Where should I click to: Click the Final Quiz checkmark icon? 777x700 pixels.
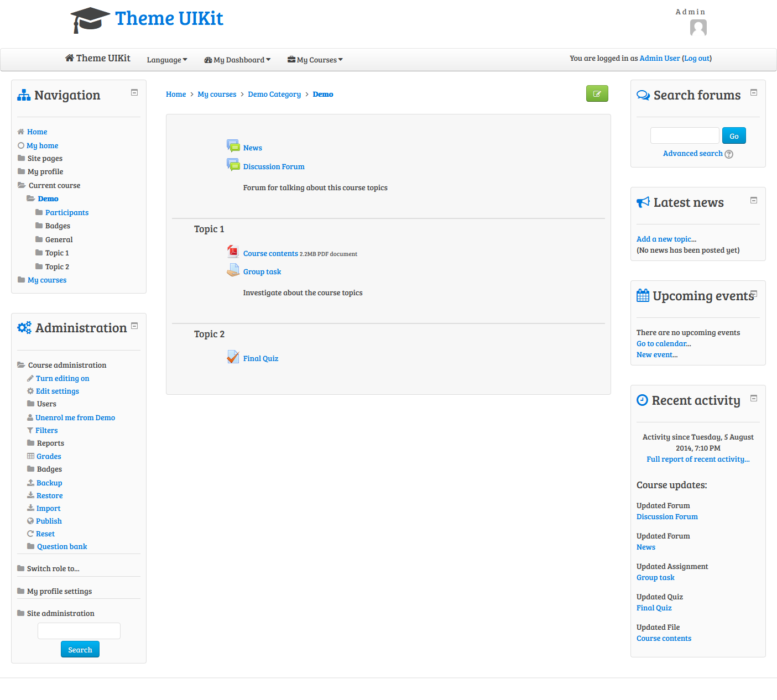click(233, 358)
